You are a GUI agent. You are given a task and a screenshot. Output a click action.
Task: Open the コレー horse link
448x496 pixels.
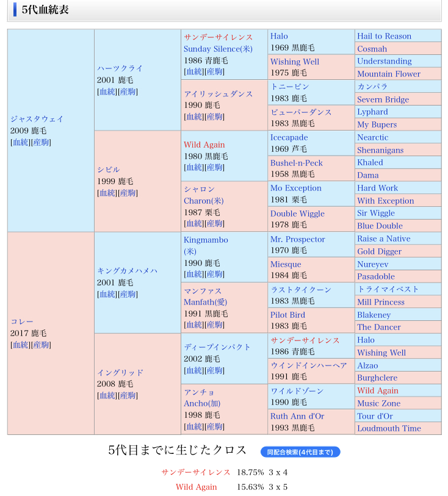22,322
